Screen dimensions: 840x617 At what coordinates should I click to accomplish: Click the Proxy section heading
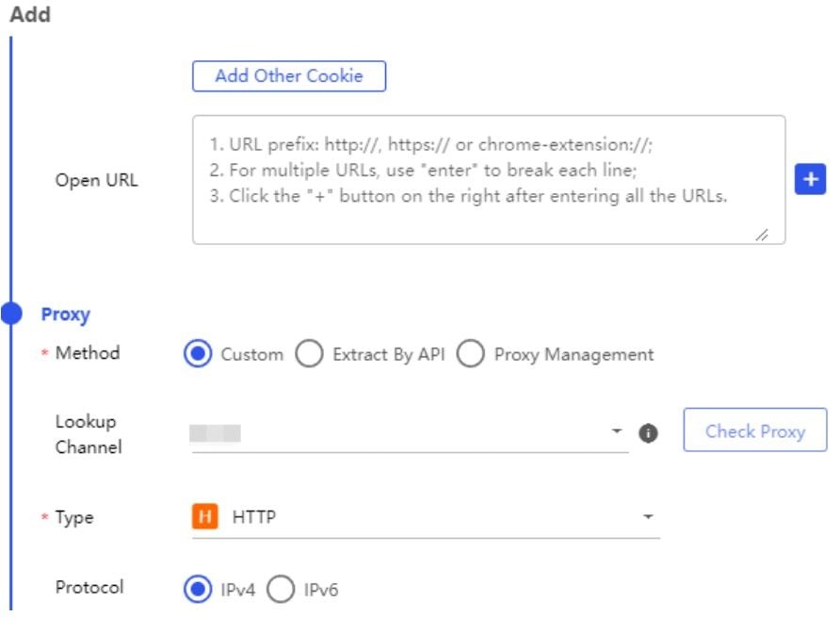[66, 314]
